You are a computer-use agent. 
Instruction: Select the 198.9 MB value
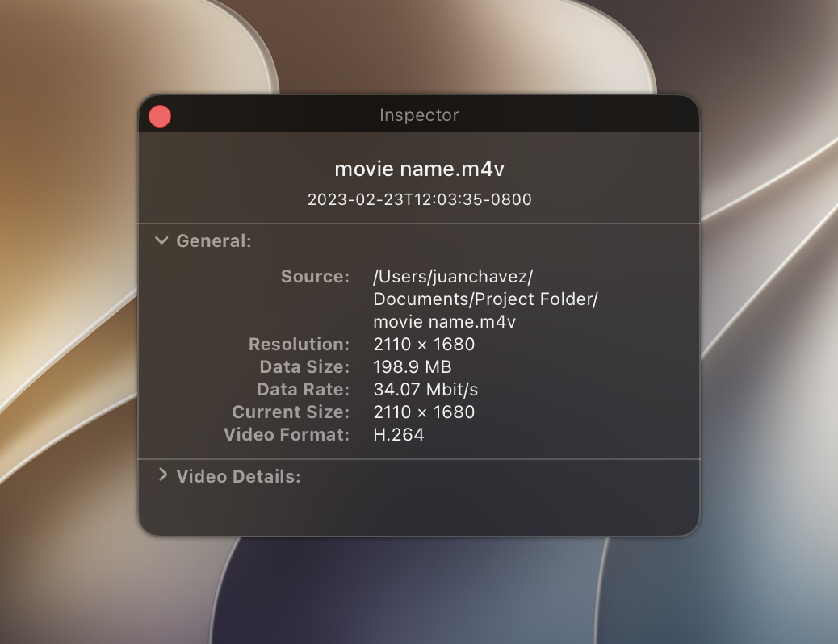pos(413,367)
